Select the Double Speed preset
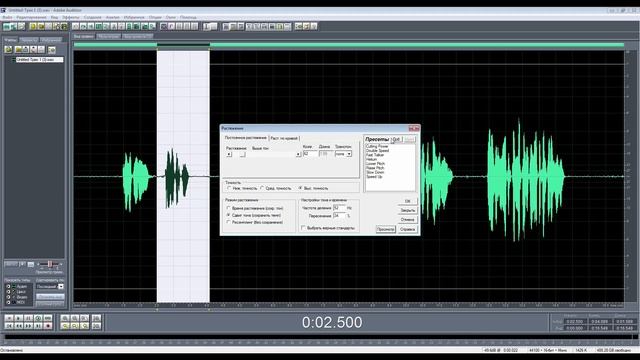The height and width of the screenshot is (360, 640). click(378, 151)
